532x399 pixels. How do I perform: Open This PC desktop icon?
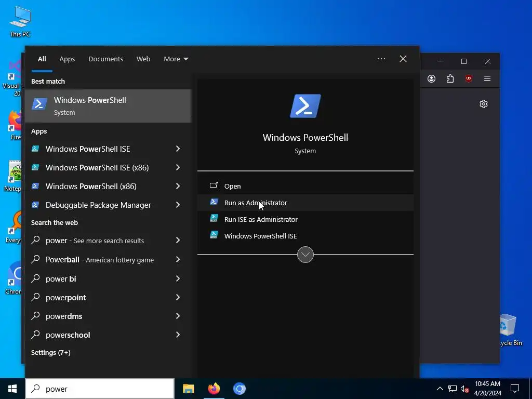pos(20,21)
